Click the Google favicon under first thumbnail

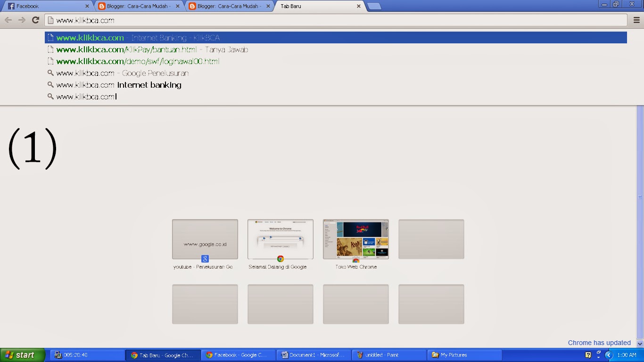coord(205,258)
